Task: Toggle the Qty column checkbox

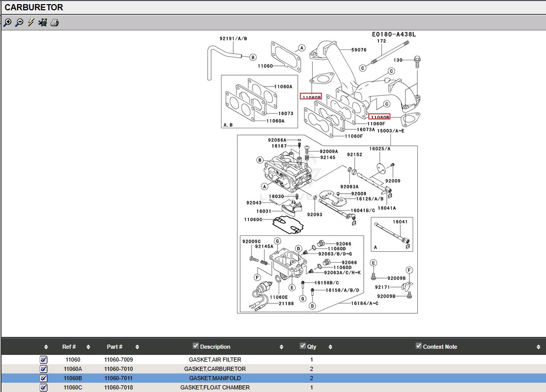Action: [x=303, y=346]
